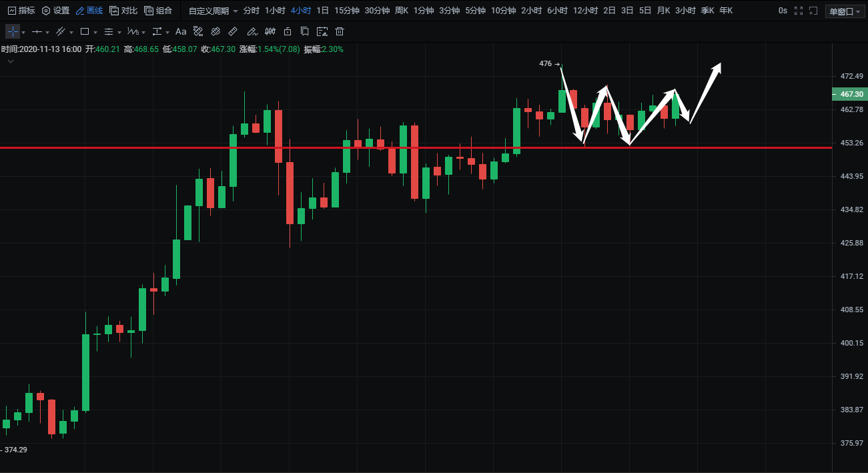Open 设置 settings
The height and width of the screenshot is (473, 868).
55,11
